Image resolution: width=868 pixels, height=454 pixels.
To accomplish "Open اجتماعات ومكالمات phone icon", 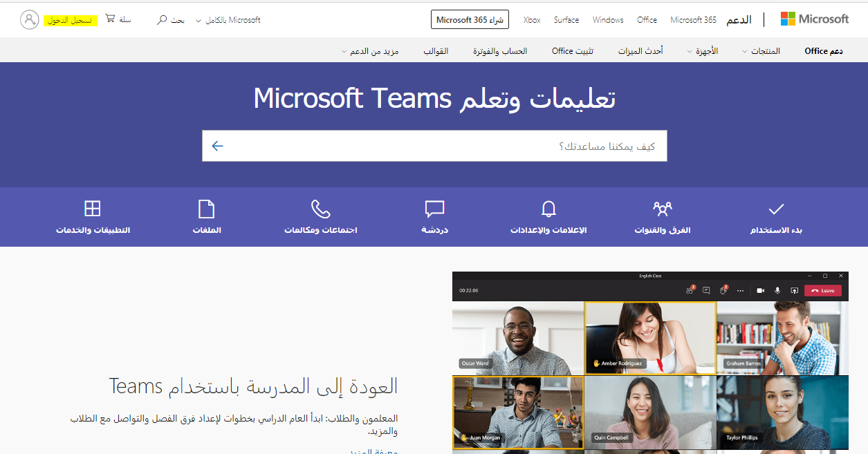I will coord(320,209).
